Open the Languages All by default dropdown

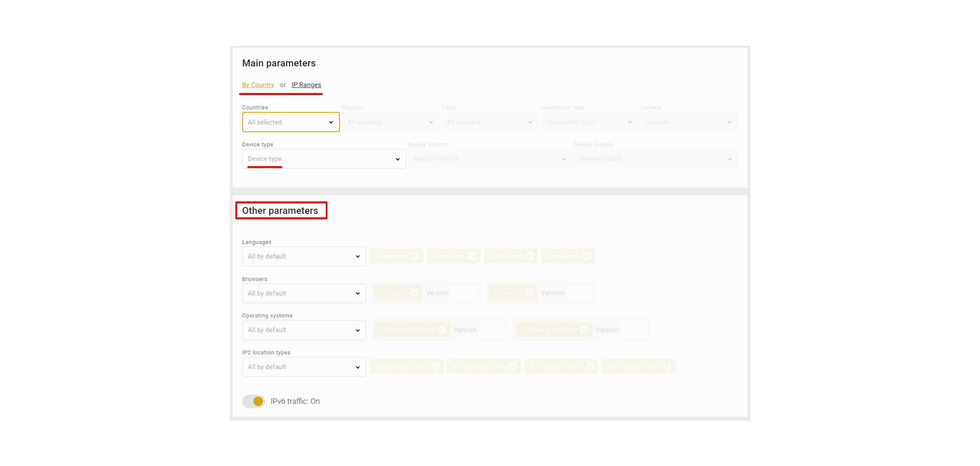coord(304,256)
